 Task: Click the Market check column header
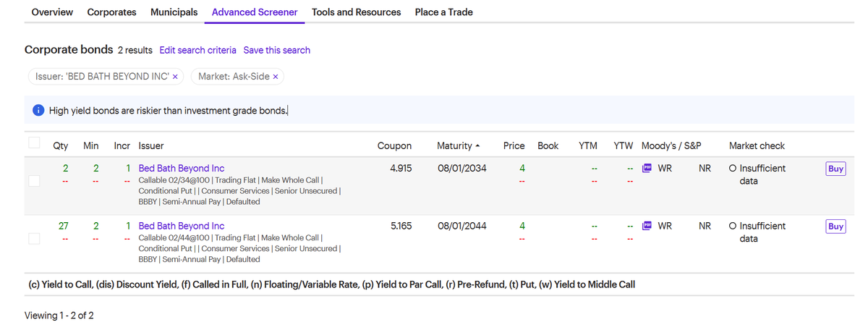757,145
